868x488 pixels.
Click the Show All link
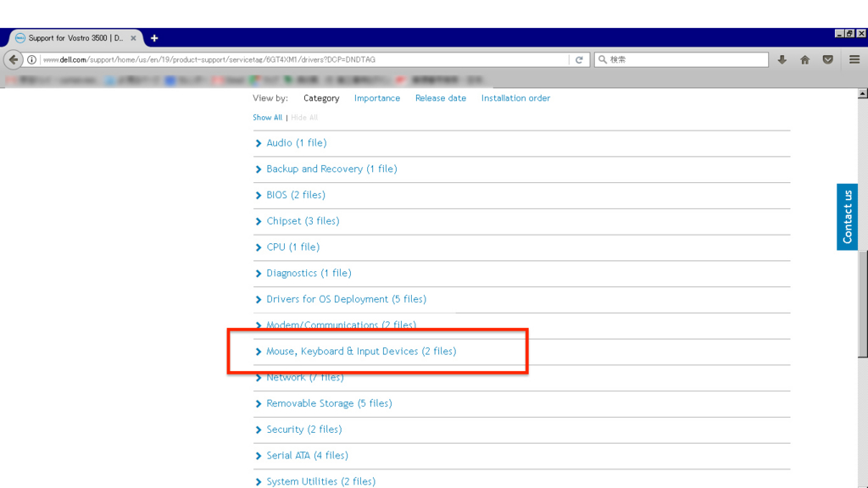point(267,117)
